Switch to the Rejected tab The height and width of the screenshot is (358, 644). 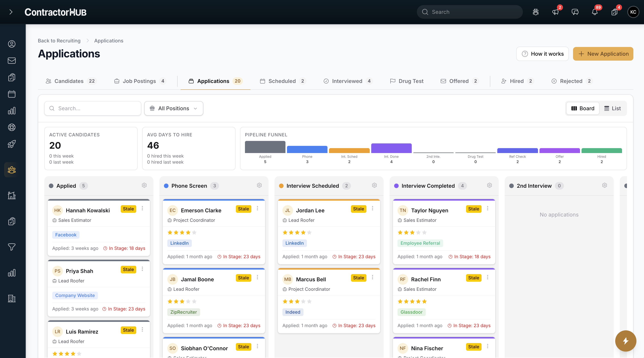coord(572,81)
